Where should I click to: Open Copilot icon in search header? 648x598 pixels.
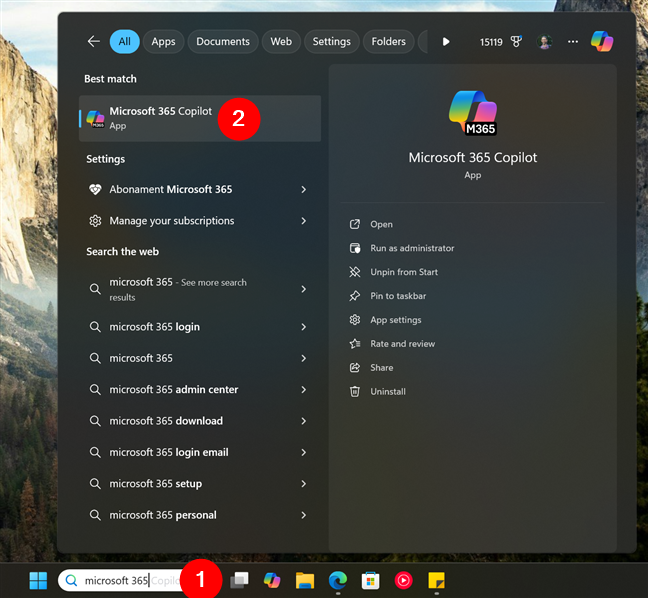click(602, 41)
